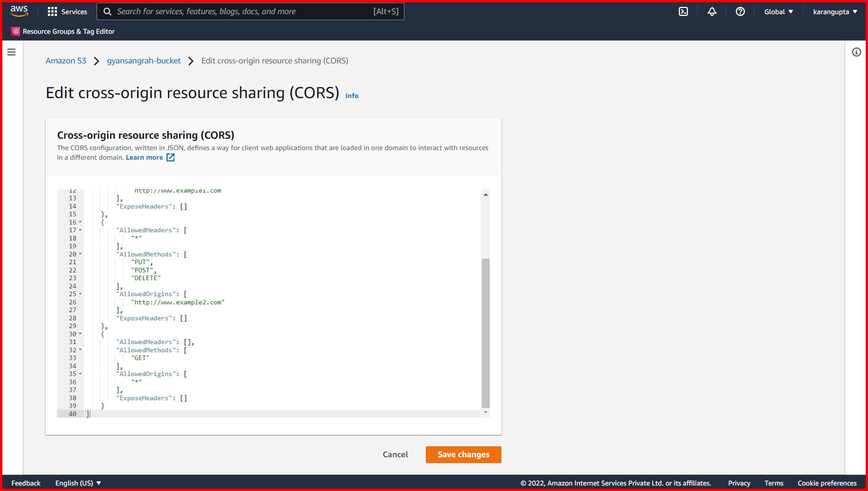The width and height of the screenshot is (868, 491).
Task: Open the info panel icon on right edge
Action: click(856, 52)
